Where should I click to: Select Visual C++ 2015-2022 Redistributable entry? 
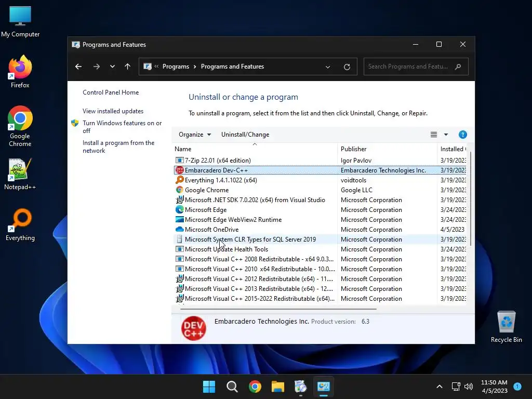tap(320, 298)
